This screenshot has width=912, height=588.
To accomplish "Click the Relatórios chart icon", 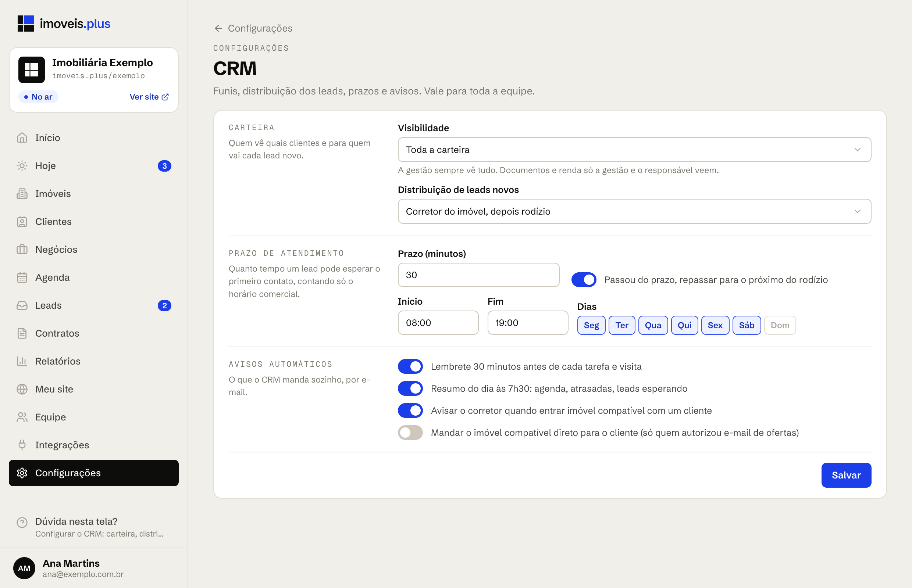I will pyautogui.click(x=22, y=361).
